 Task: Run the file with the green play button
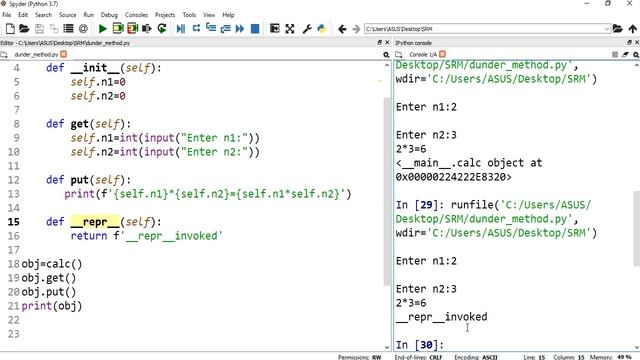click(x=102, y=29)
